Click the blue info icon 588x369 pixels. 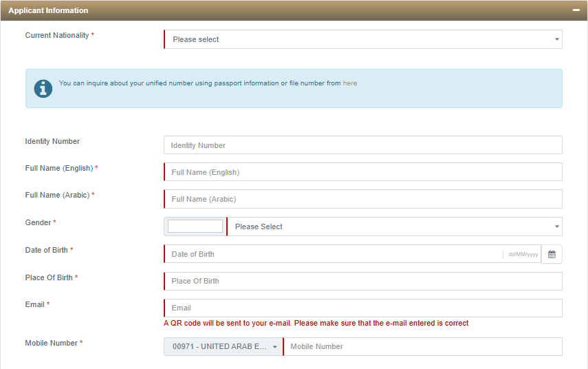43,89
